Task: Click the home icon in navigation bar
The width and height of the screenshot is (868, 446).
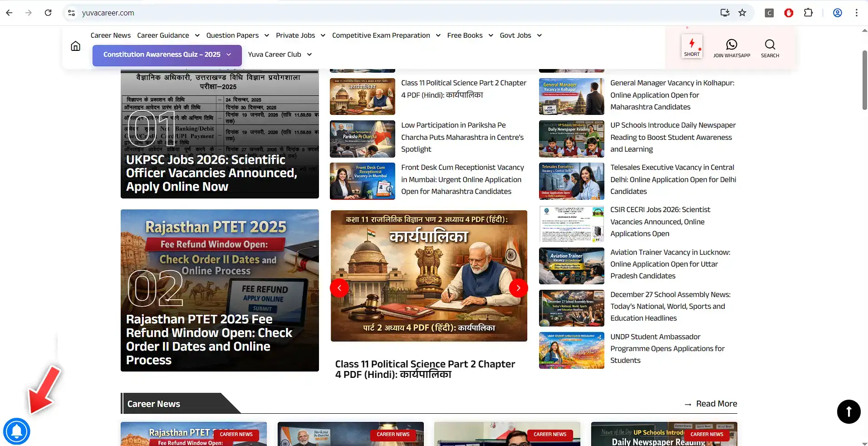Action: [x=75, y=46]
